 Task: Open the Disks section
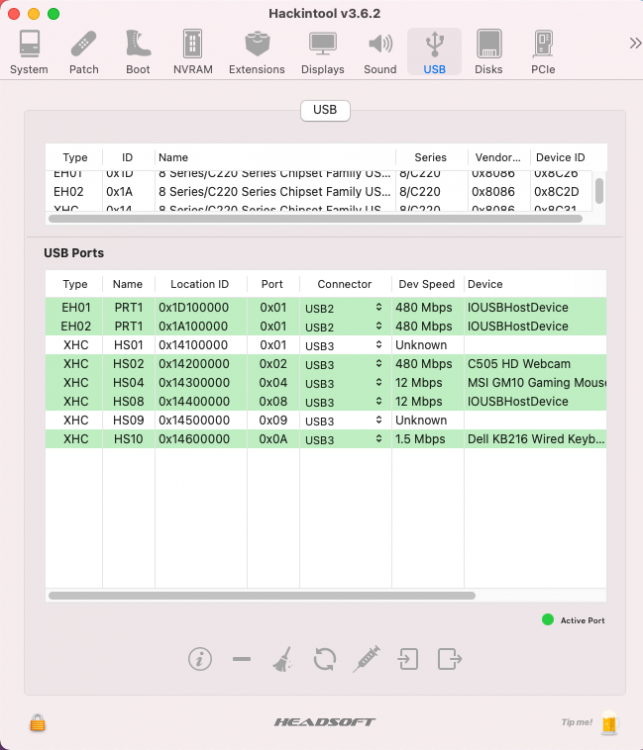[488, 52]
